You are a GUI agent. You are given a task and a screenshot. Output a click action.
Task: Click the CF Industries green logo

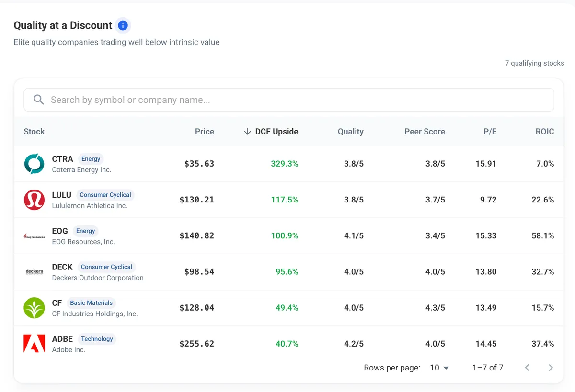34,308
